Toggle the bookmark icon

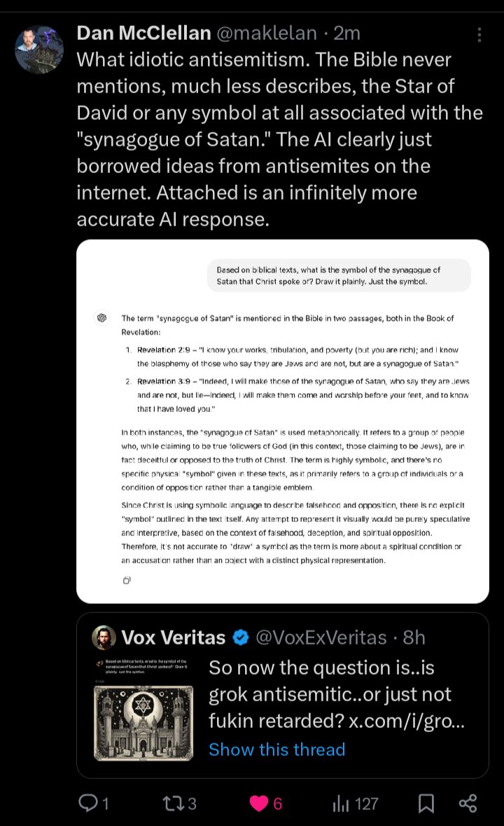(x=426, y=803)
